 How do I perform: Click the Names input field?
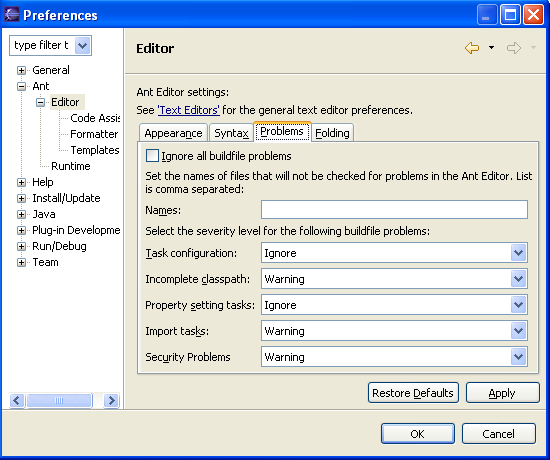(x=394, y=209)
